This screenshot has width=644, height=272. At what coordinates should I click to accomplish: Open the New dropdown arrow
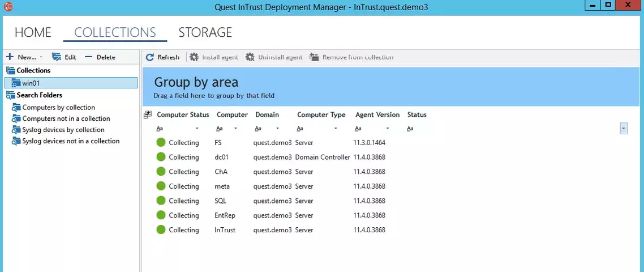[x=41, y=57]
